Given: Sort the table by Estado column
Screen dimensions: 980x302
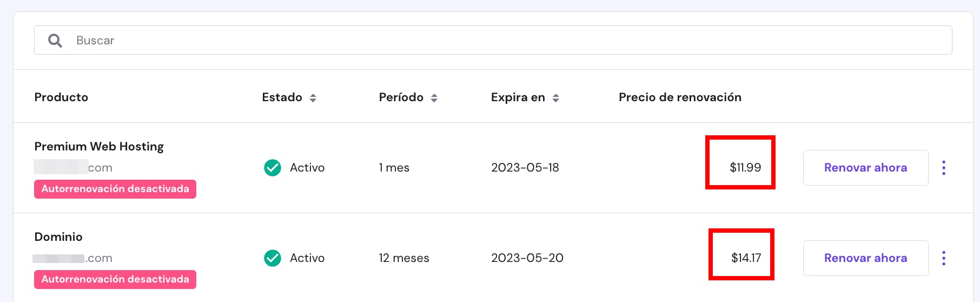Looking at the screenshot, I should 313,98.
